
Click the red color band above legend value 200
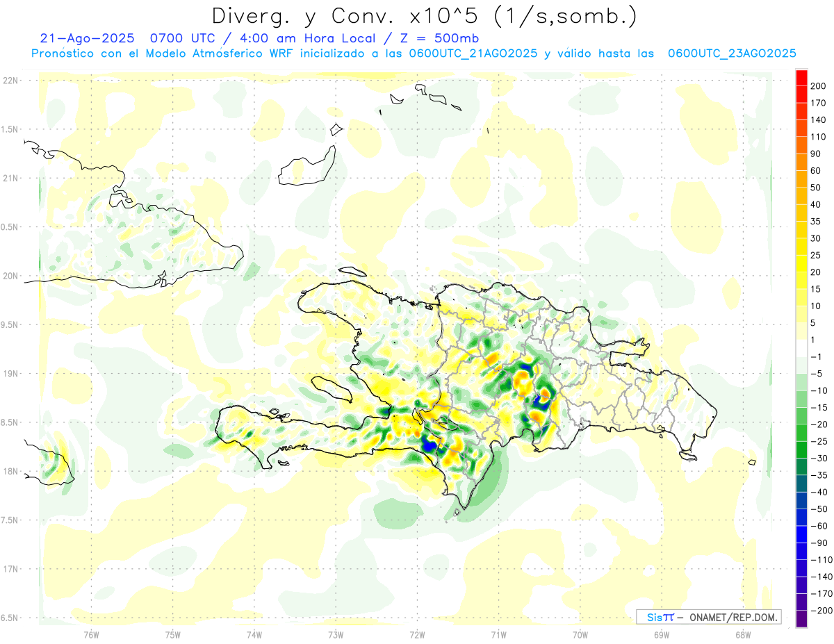(802, 76)
